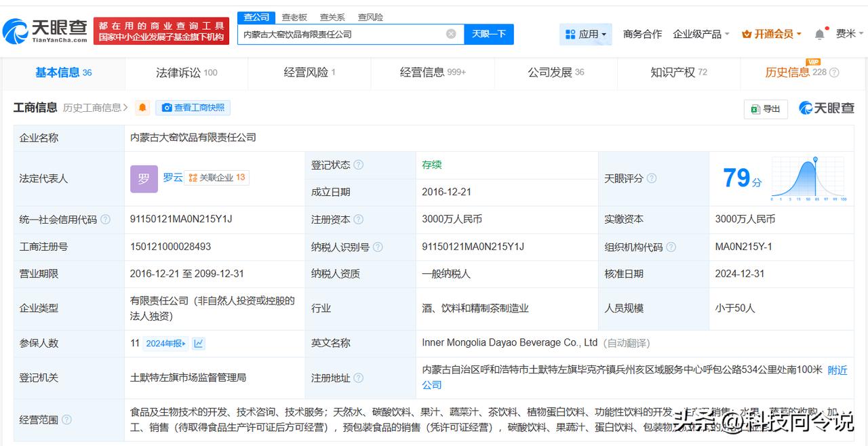Open notifications via the bell icon in the header
Viewport: 868px width, 446px height.
pos(820,34)
